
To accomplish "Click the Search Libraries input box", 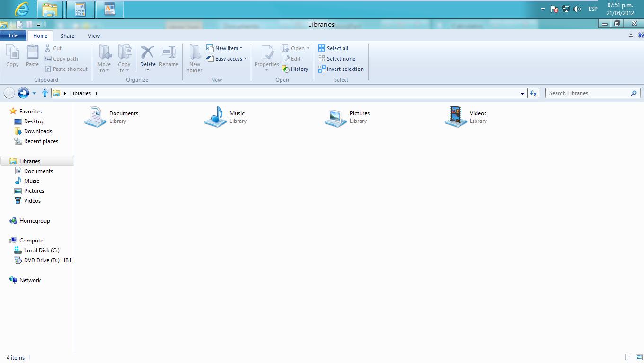I will click(x=588, y=93).
